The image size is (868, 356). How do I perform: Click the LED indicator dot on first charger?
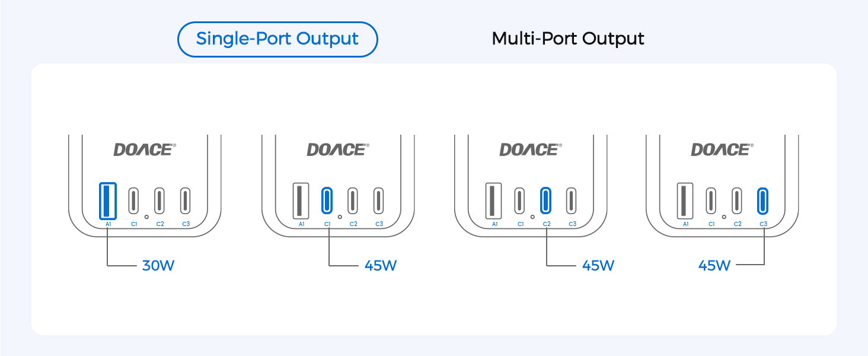(146, 217)
